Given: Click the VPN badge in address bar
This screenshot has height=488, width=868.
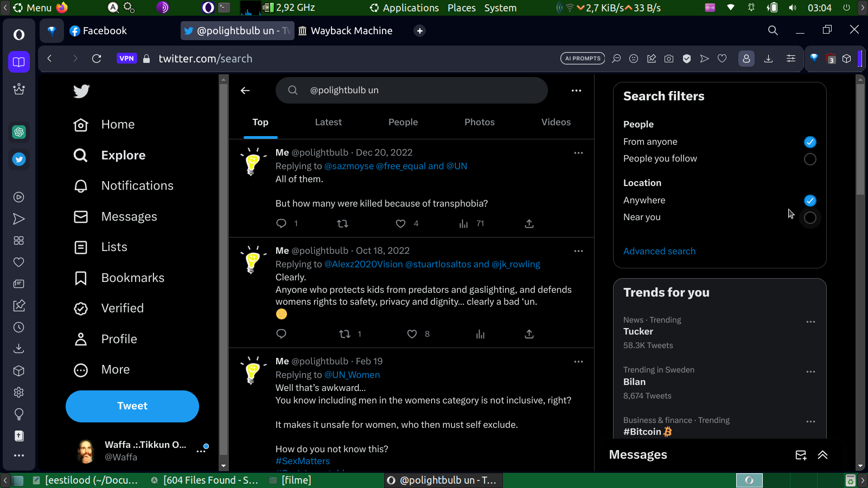Looking at the screenshot, I should (x=126, y=59).
